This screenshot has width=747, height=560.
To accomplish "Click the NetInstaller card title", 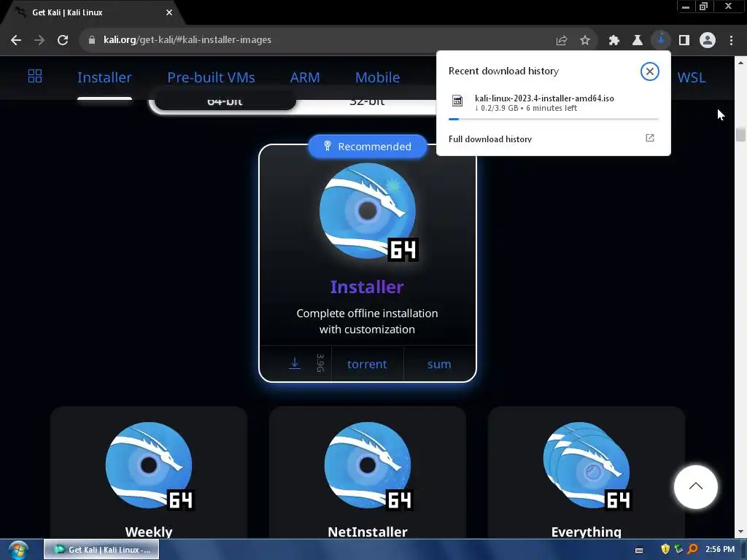I will point(368,532).
